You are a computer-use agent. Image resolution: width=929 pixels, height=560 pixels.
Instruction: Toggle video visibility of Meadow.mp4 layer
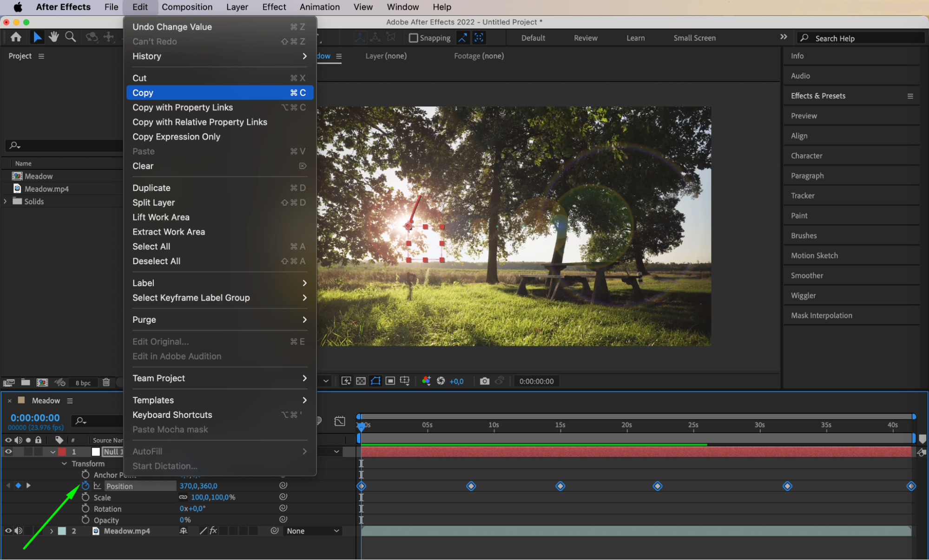[8, 531]
